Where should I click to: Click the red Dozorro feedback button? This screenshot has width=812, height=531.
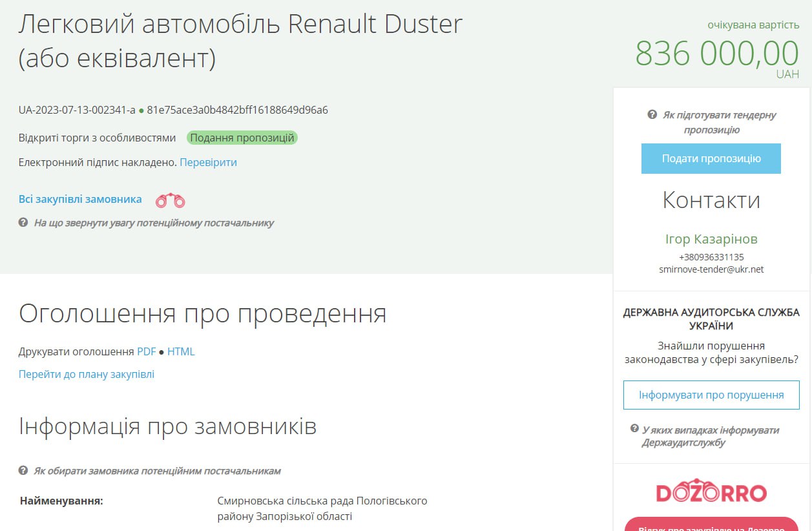[711, 526]
